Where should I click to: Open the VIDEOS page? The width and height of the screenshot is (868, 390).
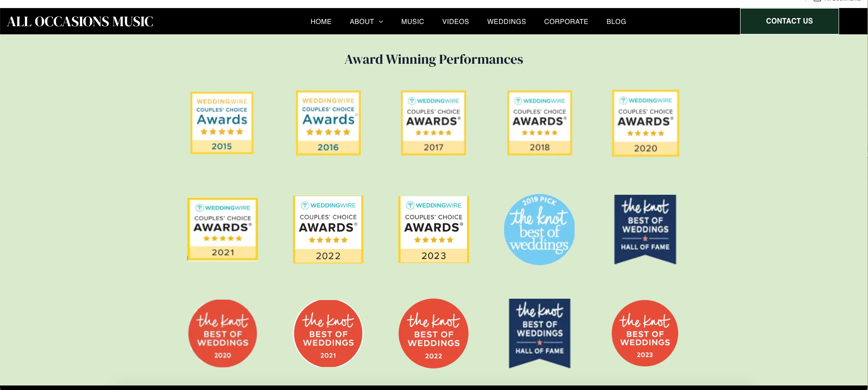tap(456, 22)
